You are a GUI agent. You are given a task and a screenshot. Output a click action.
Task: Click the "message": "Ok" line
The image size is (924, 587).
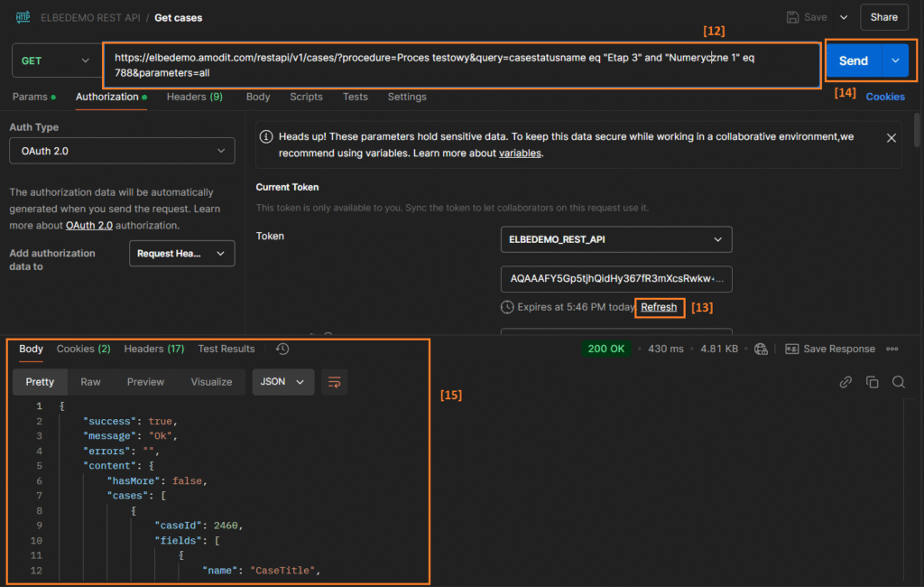[130, 436]
